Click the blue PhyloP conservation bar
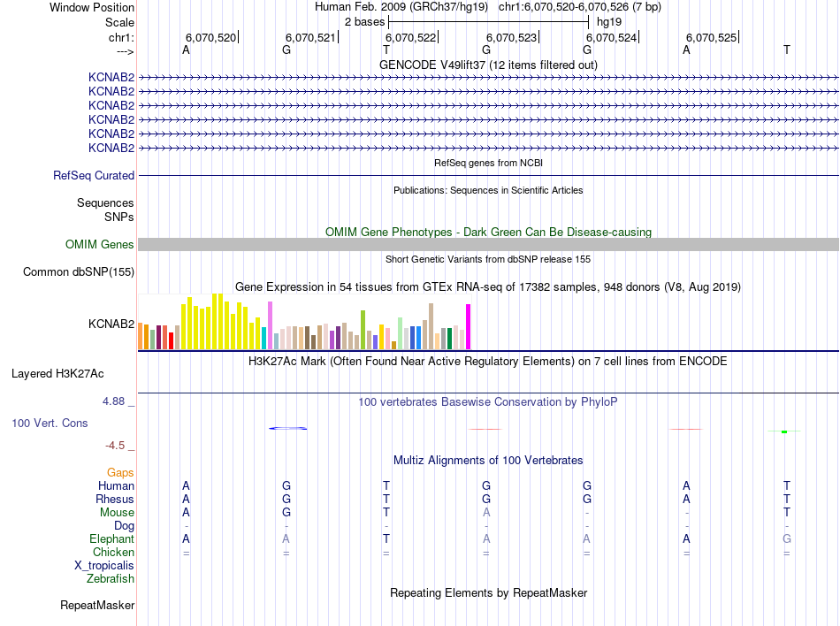 point(287,429)
